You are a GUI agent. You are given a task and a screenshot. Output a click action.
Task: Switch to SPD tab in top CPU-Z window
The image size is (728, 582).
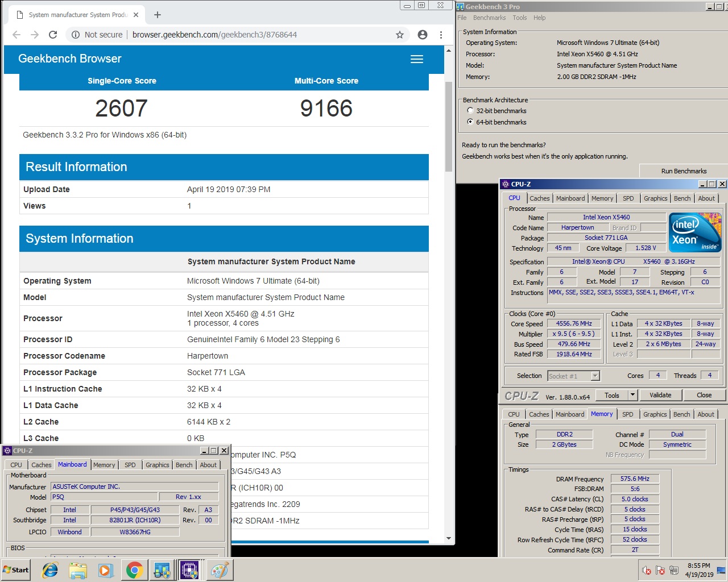628,198
